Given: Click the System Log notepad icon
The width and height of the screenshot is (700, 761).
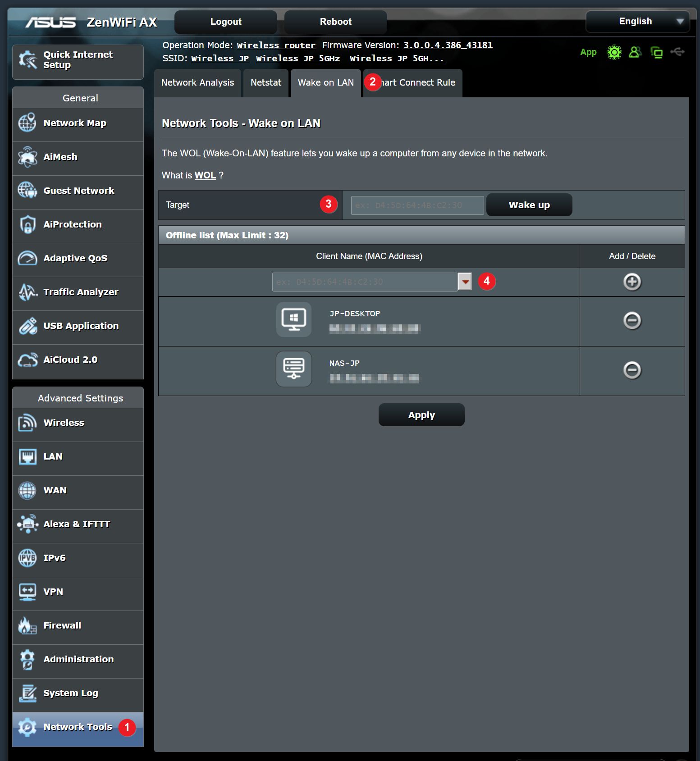Looking at the screenshot, I should tap(27, 693).
